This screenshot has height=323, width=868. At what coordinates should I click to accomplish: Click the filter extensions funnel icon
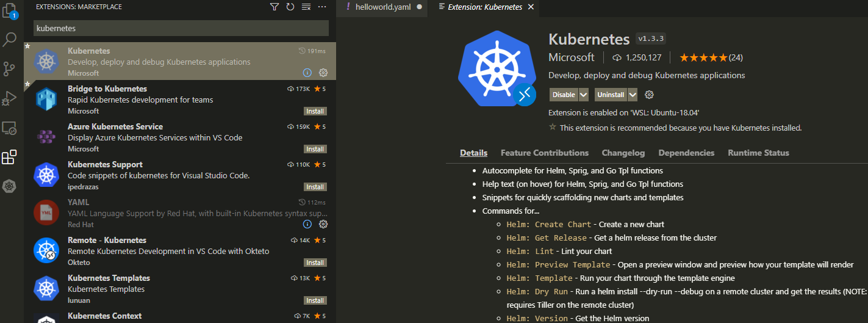[274, 7]
